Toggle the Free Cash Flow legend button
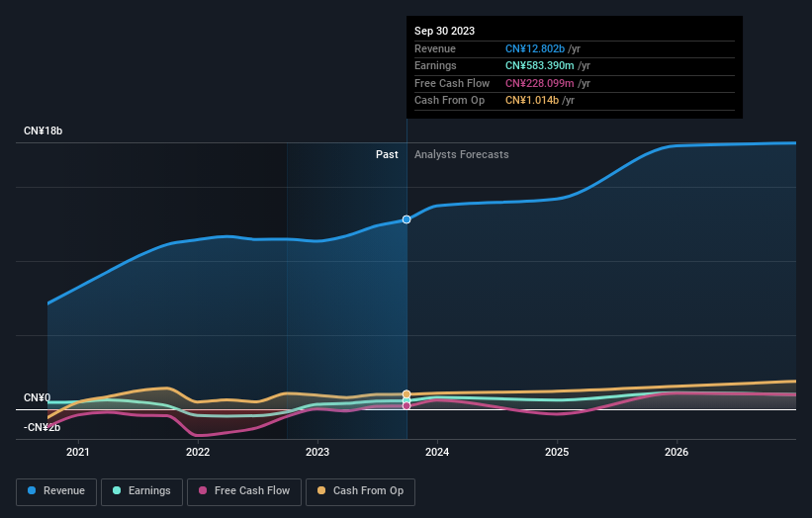Image resolution: width=812 pixels, height=518 pixels. [244, 491]
